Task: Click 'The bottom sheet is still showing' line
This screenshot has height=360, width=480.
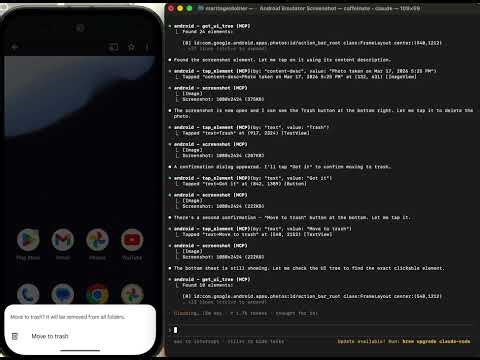Action: pyautogui.click(x=309, y=268)
